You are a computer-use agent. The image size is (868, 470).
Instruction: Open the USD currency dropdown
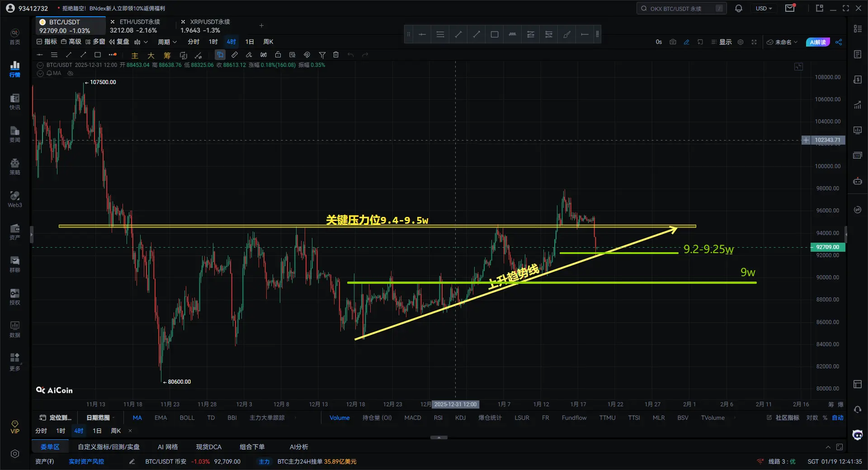click(x=764, y=8)
